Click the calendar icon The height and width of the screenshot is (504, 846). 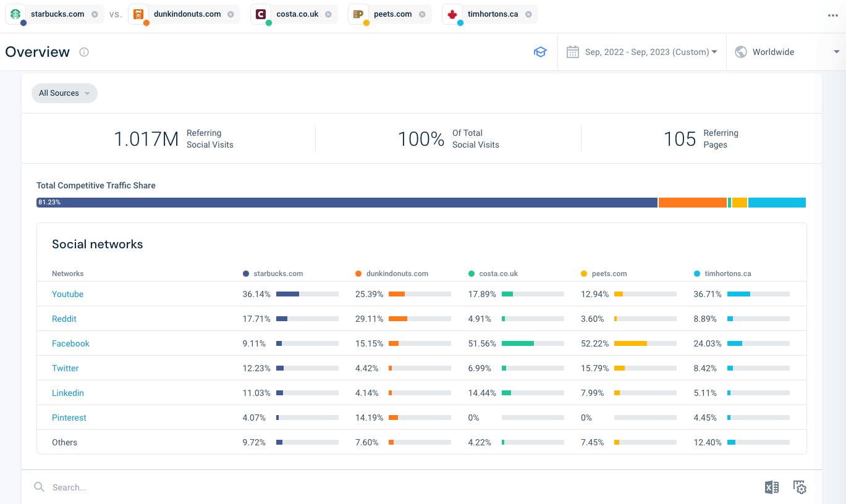click(x=573, y=52)
